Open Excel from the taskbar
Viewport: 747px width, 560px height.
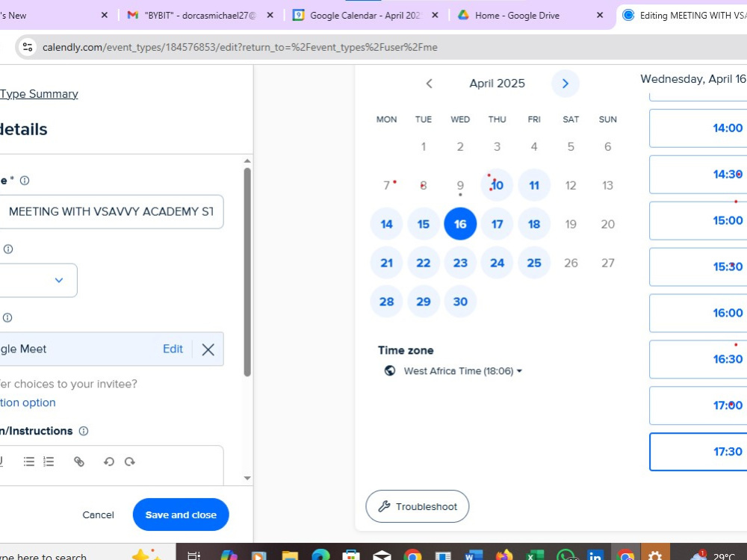(x=535, y=556)
